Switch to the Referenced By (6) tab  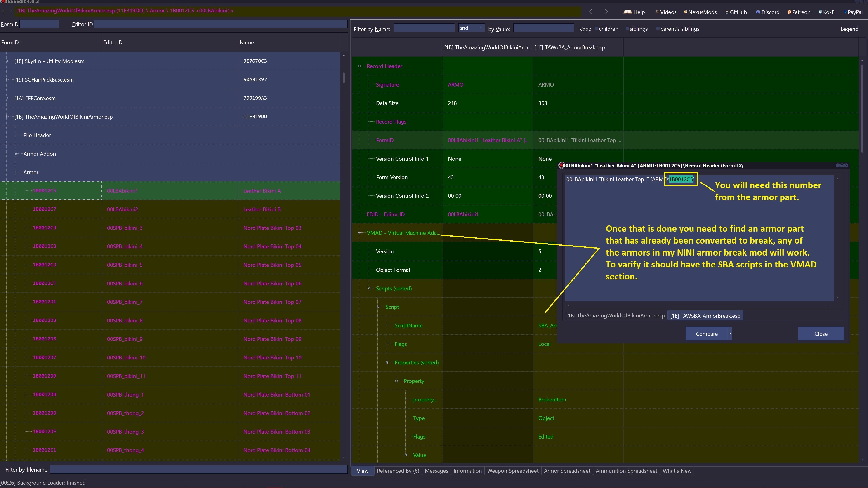398,471
